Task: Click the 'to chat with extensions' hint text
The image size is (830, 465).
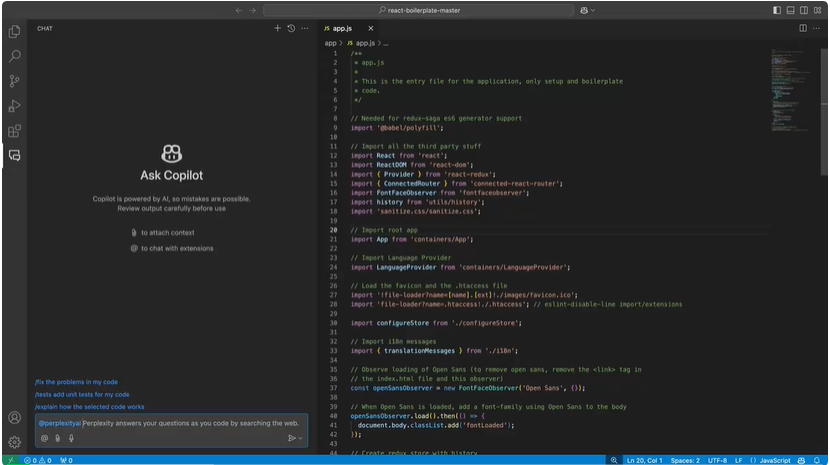Action: 177,248
